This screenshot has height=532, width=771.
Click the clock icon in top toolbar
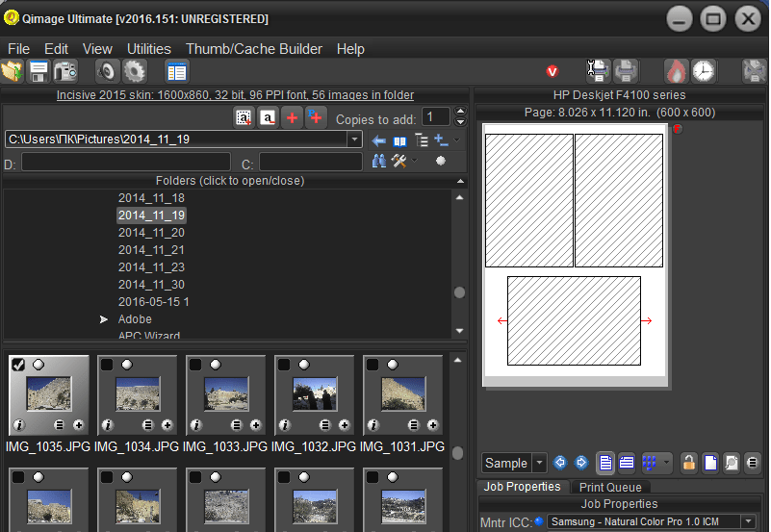tap(705, 70)
